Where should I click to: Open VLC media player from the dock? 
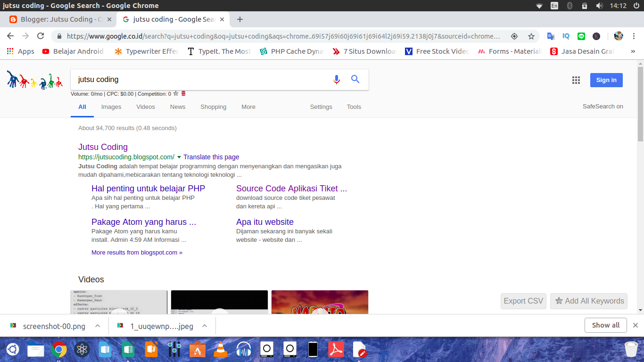coord(220,349)
